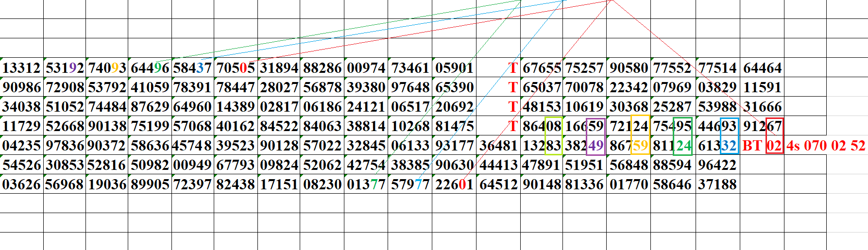
Task: Select the red BT cell
Action: pyautogui.click(x=752, y=146)
